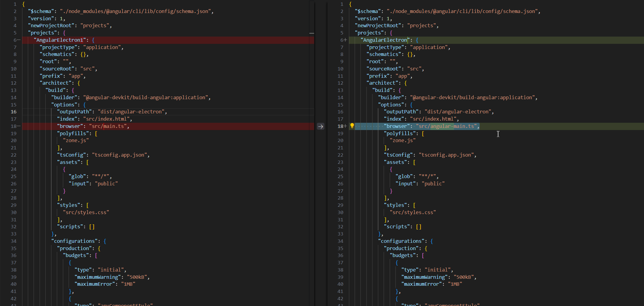Screen dimensions: 644x306
Task: Click the "$schema" path string in left pane
Action: point(135,11)
